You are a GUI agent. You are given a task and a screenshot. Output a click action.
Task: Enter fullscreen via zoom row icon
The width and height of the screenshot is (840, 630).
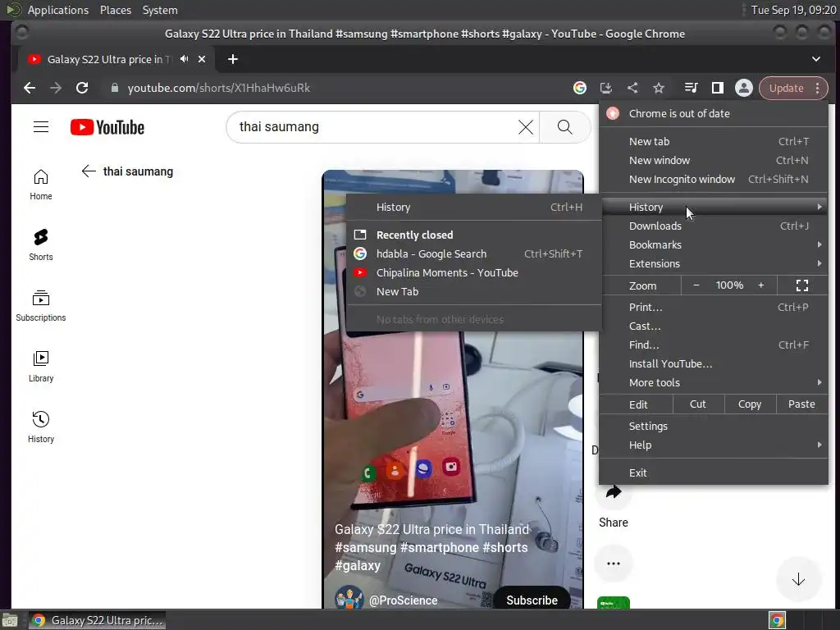point(802,285)
